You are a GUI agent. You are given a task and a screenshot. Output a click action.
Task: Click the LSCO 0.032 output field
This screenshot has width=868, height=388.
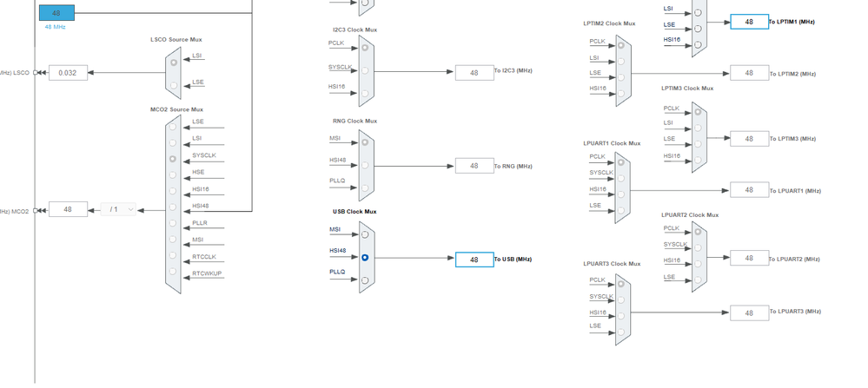point(68,72)
